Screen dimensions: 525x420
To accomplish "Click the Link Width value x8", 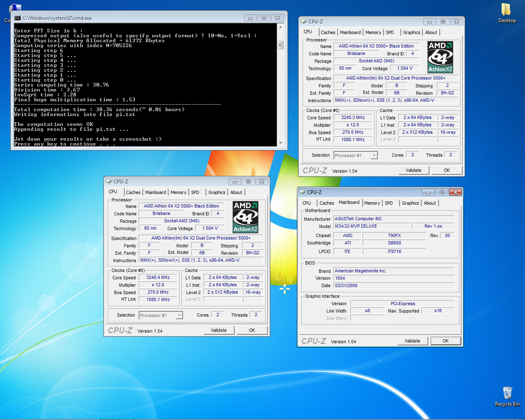I will pos(367,310).
